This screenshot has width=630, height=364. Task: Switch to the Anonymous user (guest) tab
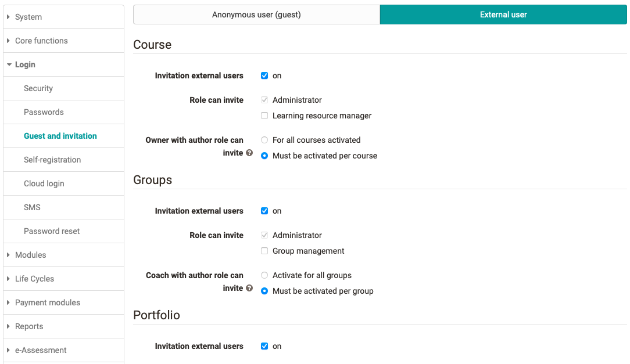coord(256,15)
